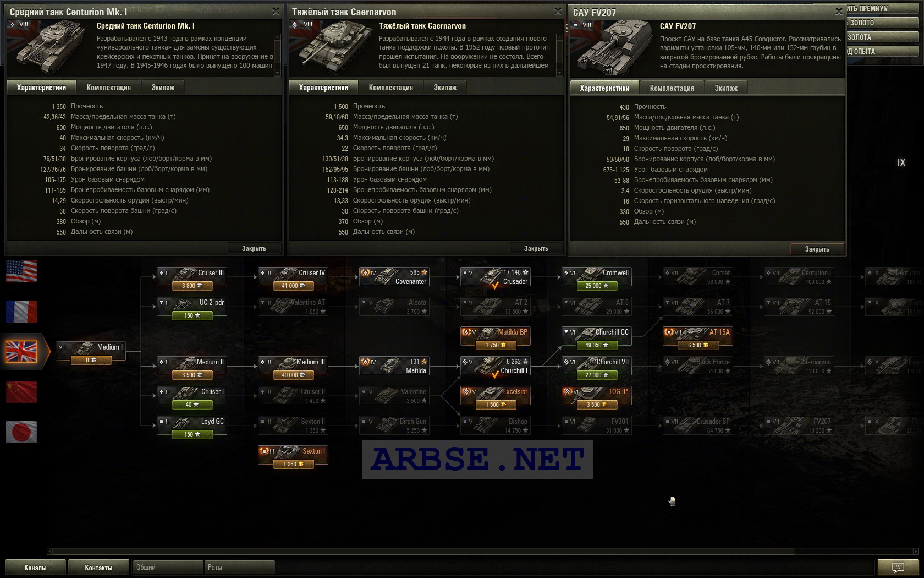Close the Caernarvon info window via Закрыть
924x578 pixels.
536,249
